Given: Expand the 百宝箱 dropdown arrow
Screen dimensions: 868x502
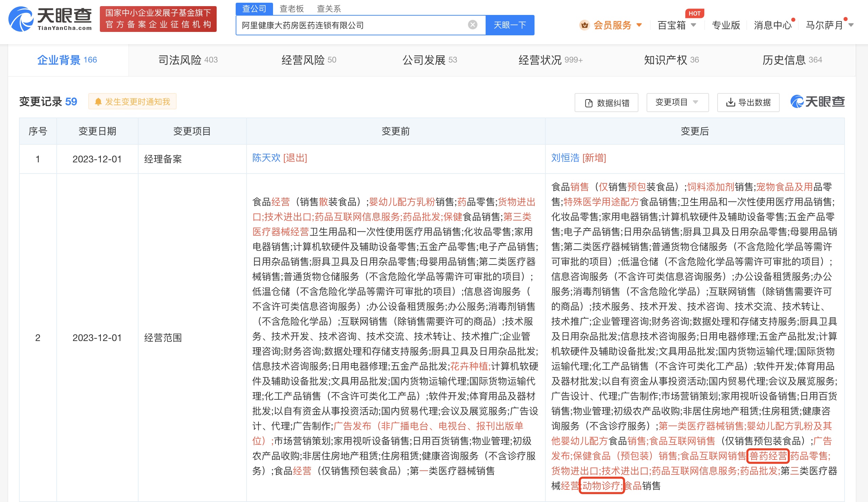Looking at the screenshot, I should [x=693, y=25].
